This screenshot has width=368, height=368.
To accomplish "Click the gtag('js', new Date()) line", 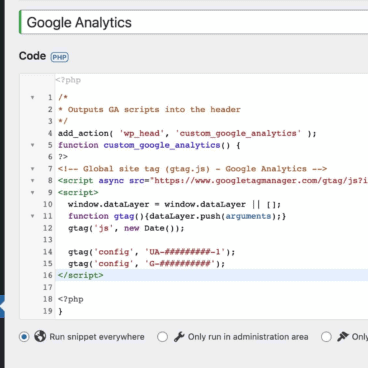I will click(126, 228).
